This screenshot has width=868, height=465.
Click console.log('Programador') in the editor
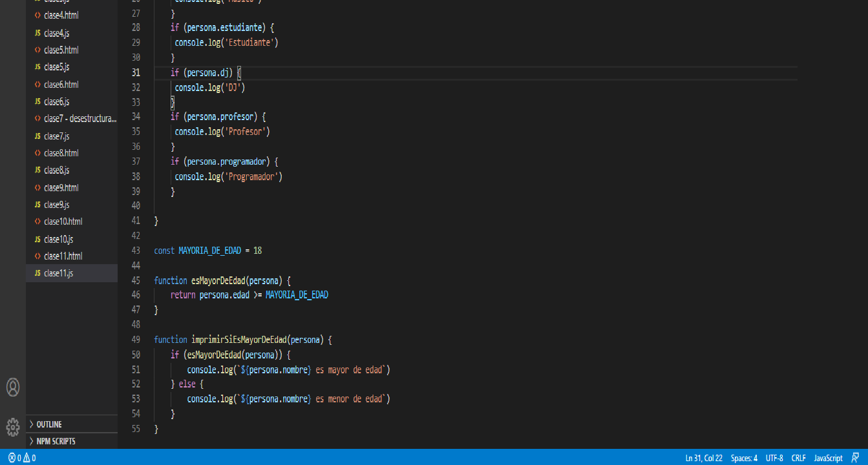coord(228,176)
